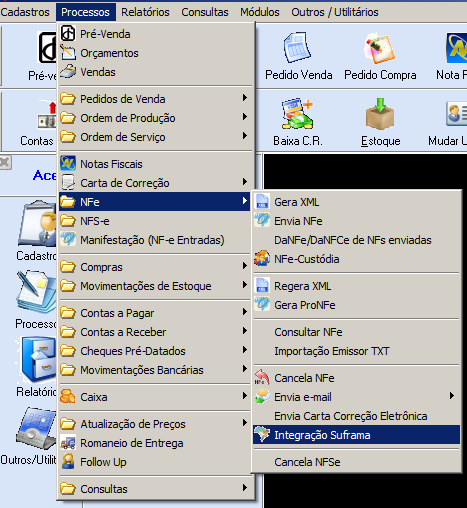Screen dimensions: 467x508
Task: Expand the Pedidos de Venda submenu
Action: (154, 99)
